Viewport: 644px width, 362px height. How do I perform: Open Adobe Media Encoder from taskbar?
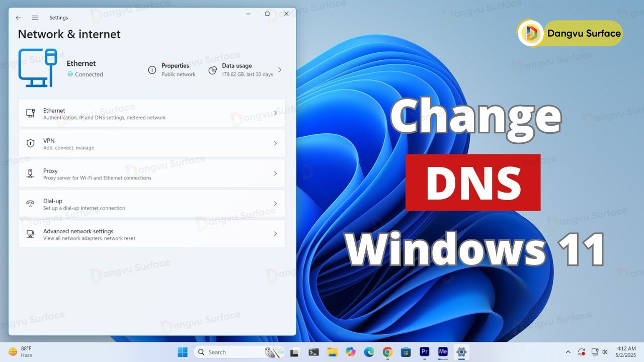click(x=443, y=352)
